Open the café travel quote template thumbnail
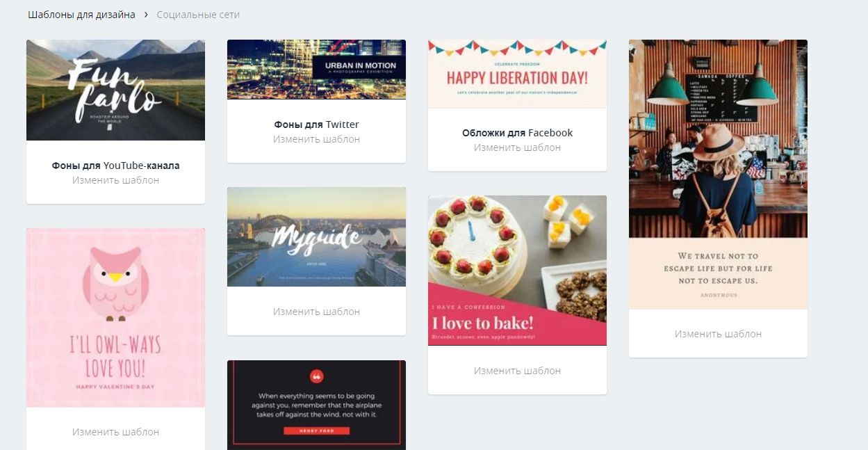The image size is (868, 450). [x=718, y=174]
